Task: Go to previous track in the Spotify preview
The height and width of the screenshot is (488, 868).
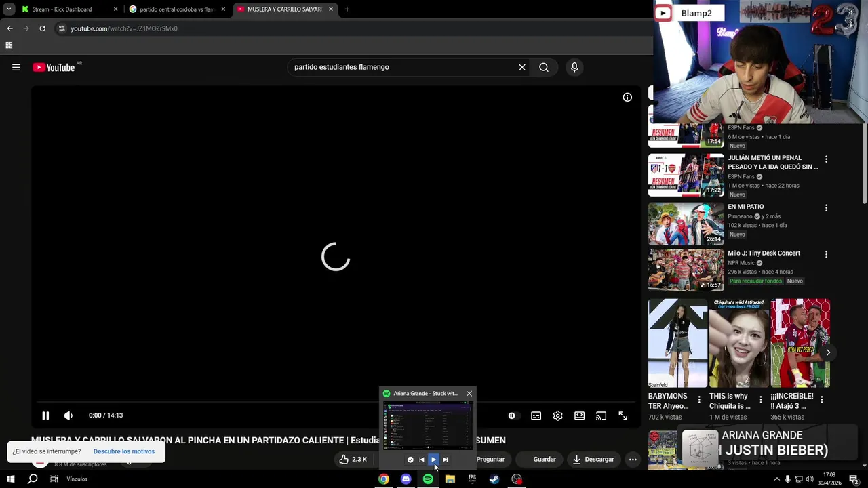Action: click(x=422, y=460)
